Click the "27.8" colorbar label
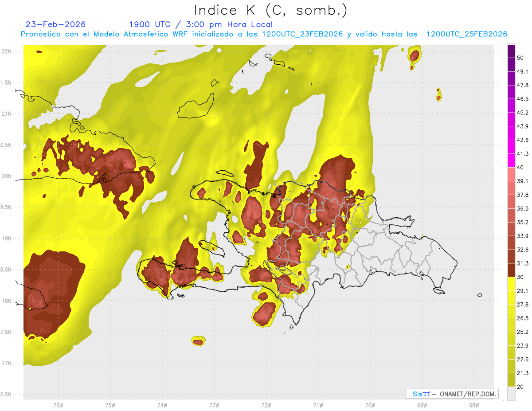This screenshot has height=411, width=532. 523,305
